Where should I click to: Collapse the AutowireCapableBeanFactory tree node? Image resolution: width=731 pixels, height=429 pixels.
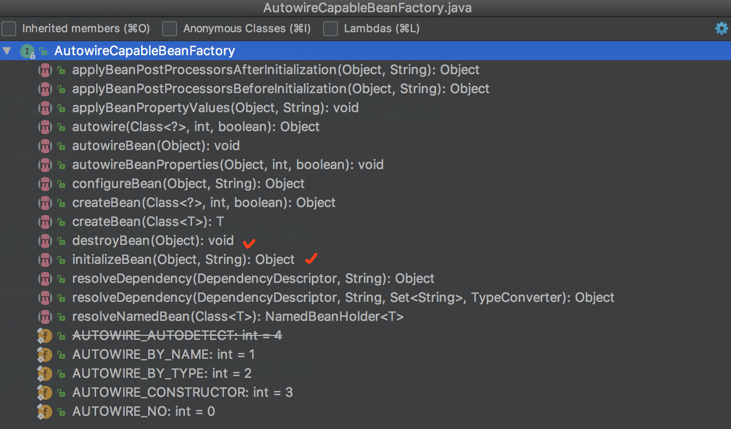click(8, 51)
